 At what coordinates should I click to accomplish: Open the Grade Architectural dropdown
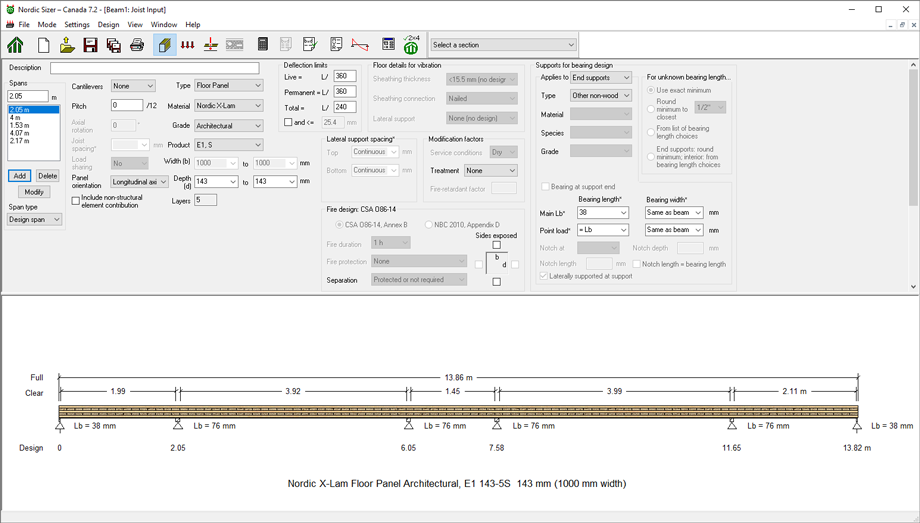(x=229, y=126)
